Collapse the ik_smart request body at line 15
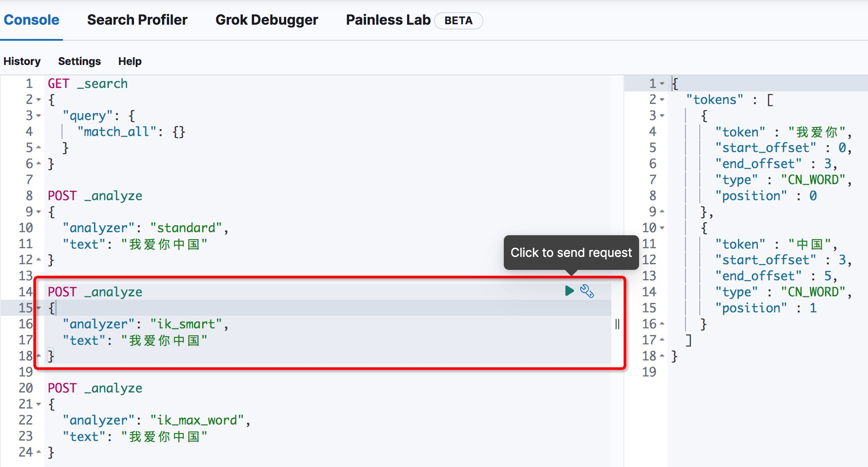Image resolution: width=868 pixels, height=467 pixels. tap(39, 308)
